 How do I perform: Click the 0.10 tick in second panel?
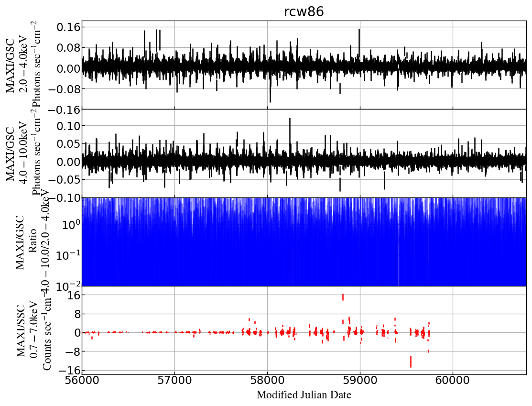pos(68,126)
